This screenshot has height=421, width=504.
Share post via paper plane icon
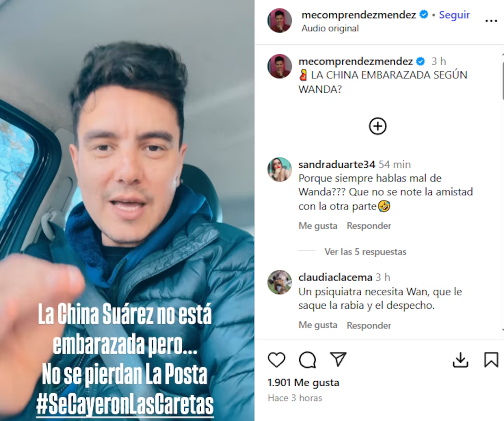tap(338, 359)
